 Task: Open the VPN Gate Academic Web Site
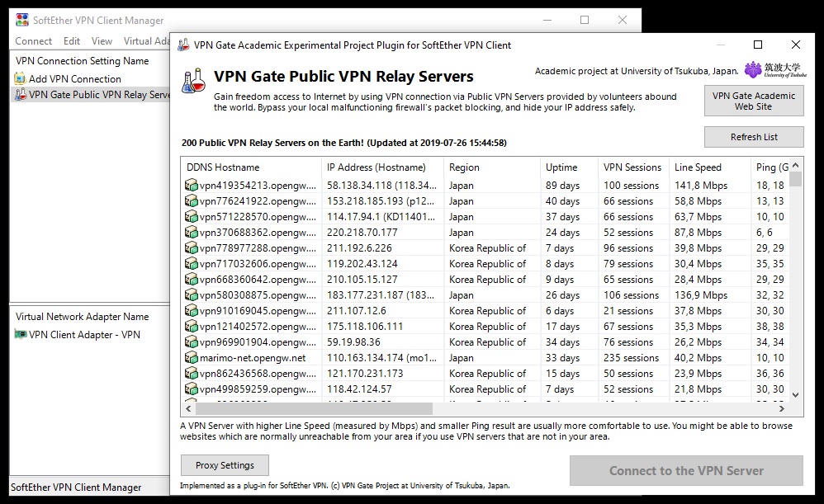pyautogui.click(x=754, y=101)
